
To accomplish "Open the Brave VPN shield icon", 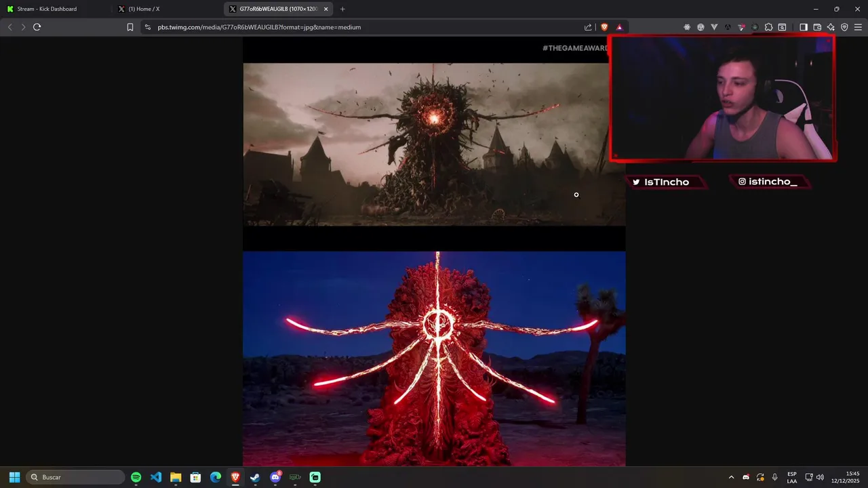I will point(844,27).
